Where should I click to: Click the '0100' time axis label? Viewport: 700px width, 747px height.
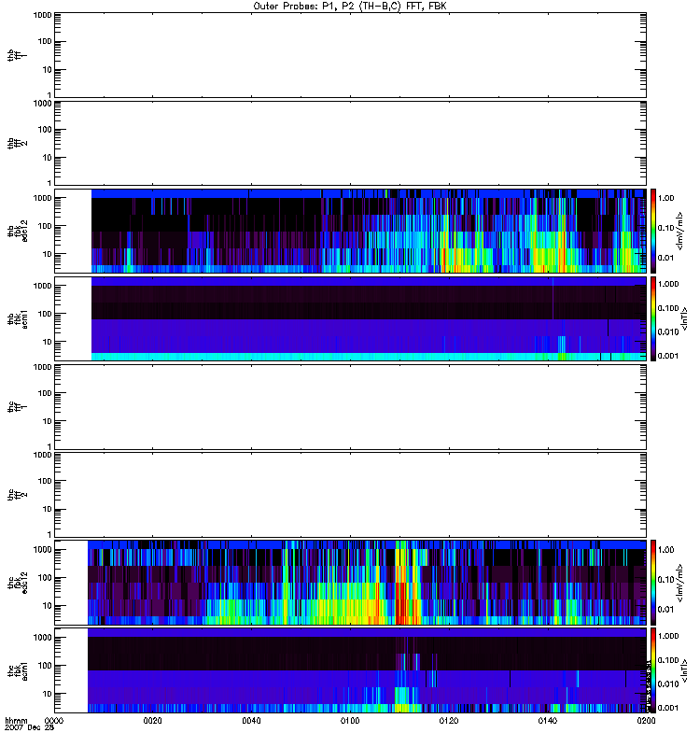point(350,721)
